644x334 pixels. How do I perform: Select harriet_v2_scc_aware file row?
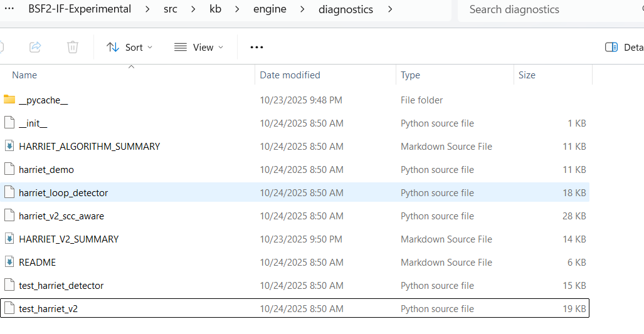coord(61,216)
